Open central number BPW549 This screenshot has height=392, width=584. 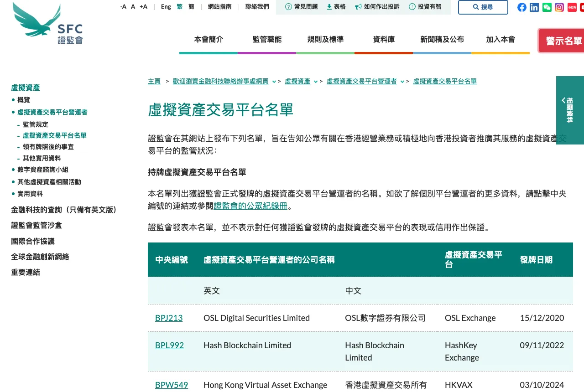pos(172,385)
